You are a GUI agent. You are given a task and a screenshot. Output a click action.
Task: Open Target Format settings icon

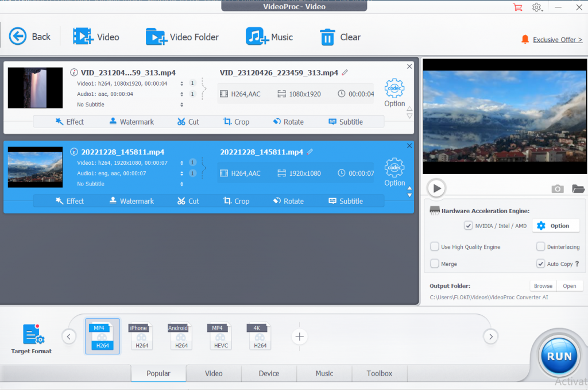pos(33,335)
